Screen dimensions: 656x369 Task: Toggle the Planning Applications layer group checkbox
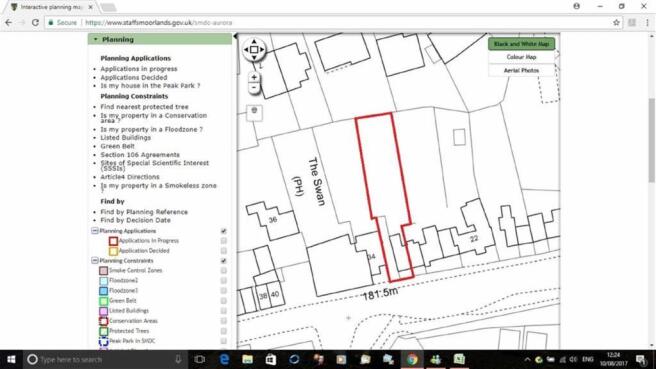tap(223, 231)
